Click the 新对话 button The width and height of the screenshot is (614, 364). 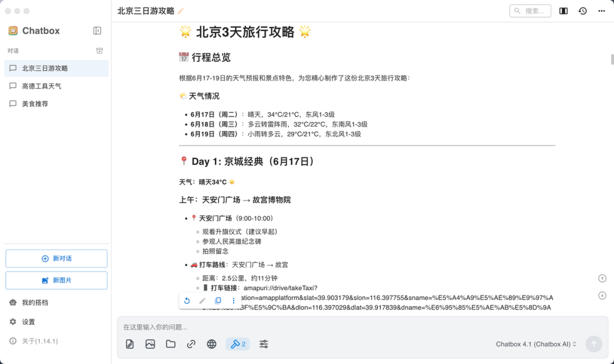click(x=56, y=258)
